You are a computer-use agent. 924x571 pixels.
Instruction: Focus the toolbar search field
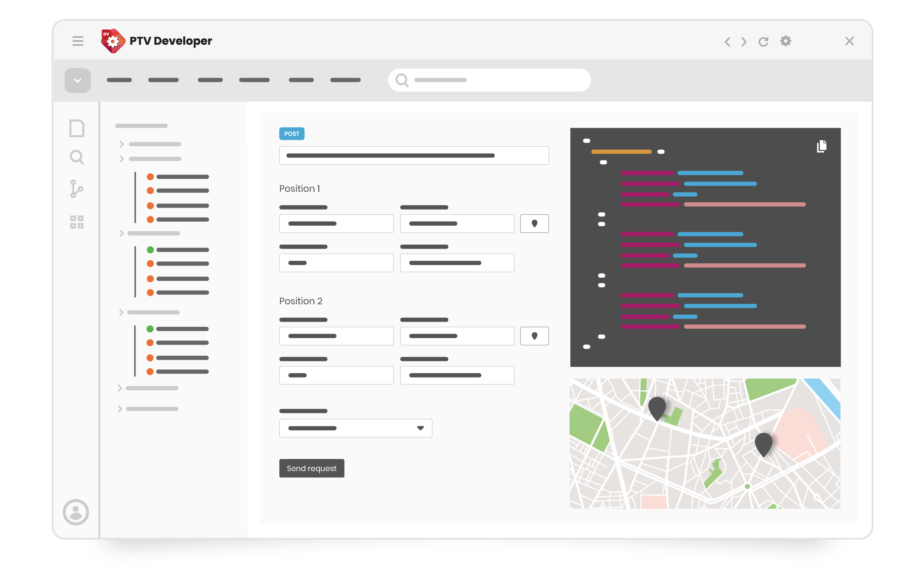(x=489, y=80)
